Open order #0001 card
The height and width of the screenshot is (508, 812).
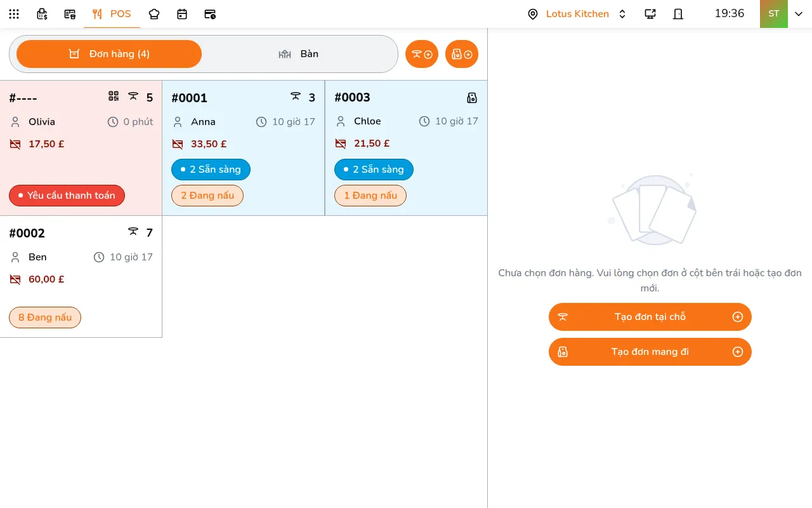244,148
